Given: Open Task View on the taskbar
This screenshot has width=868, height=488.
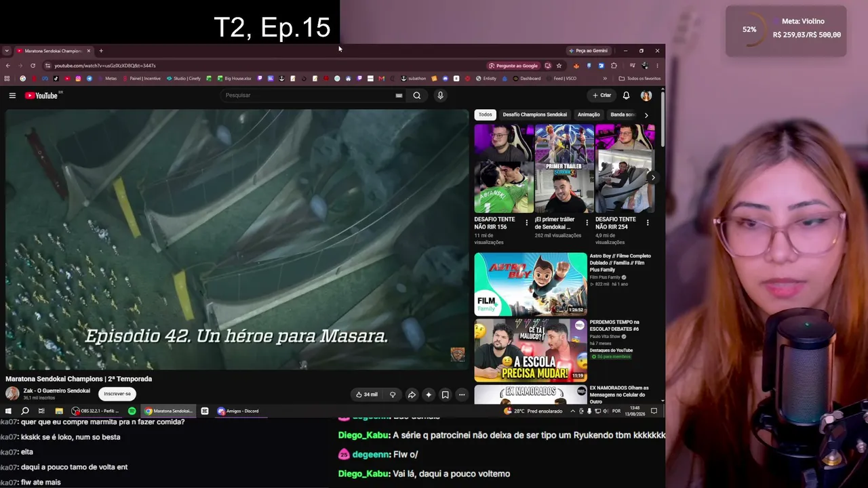Looking at the screenshot, I should [41, 411].
